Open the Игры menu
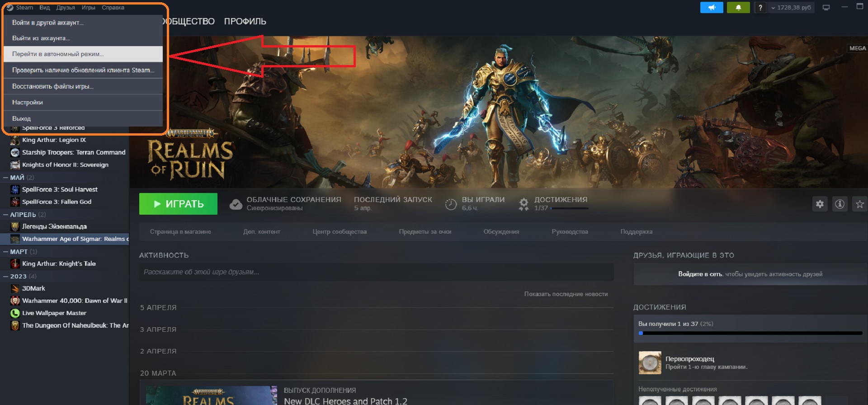 pos(89,8)
